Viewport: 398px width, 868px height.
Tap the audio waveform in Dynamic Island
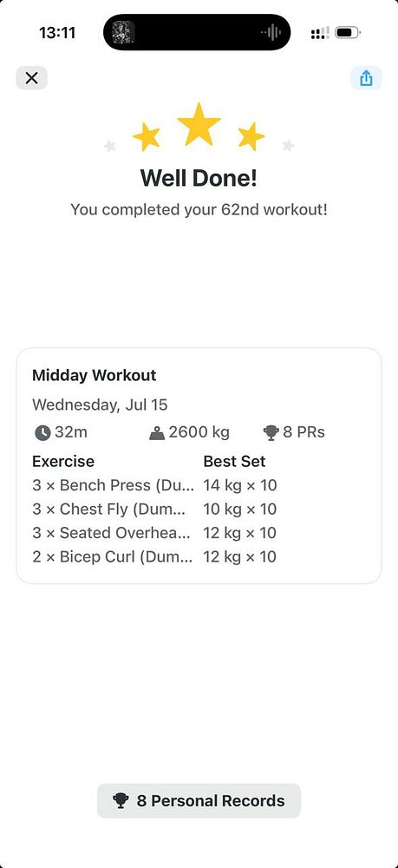(x=271, y=33)
